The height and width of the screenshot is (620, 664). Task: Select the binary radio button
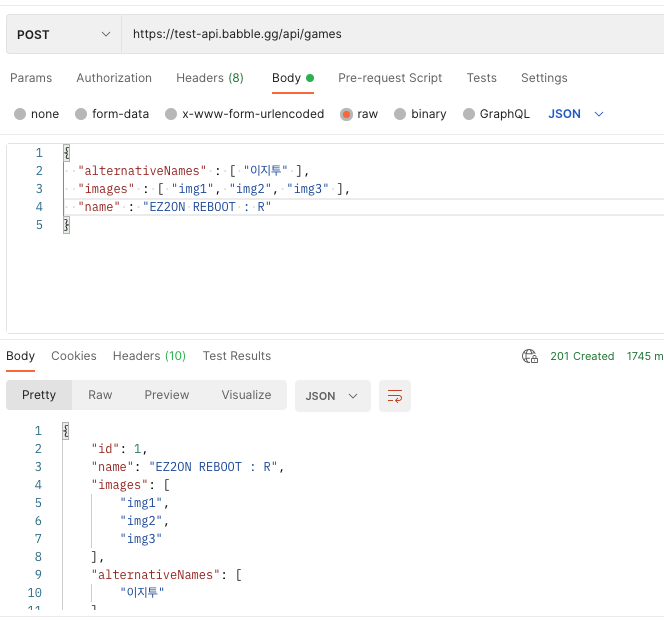click(400, 114)
